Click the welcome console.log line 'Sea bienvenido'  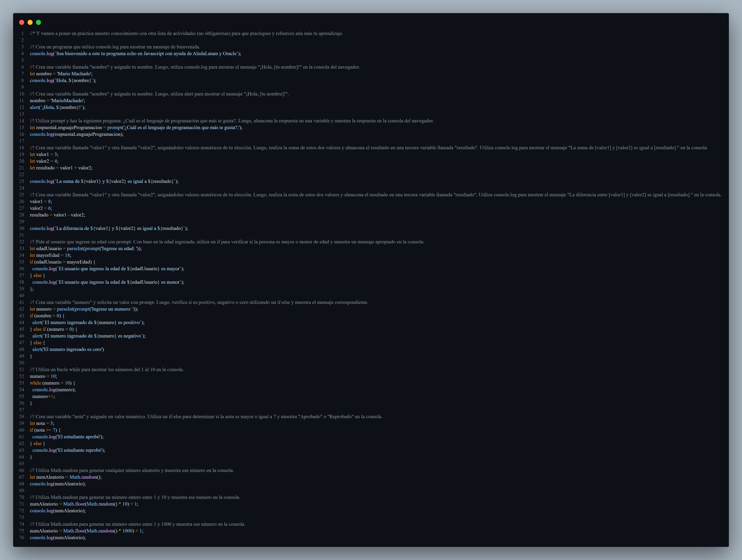tap(136, 54)
